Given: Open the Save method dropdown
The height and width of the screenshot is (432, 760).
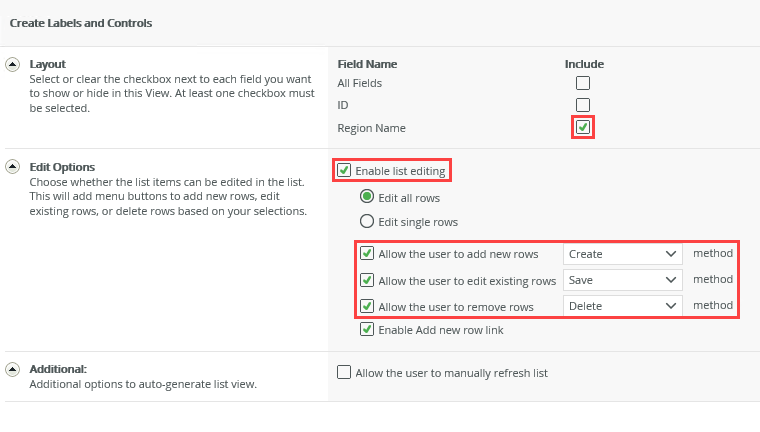Looking at the screenshot, I should 622,280.
